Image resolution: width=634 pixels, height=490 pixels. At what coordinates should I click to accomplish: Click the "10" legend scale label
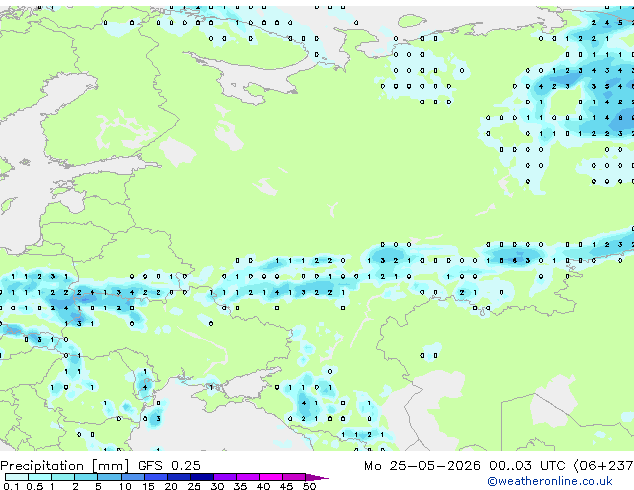click(125, 486)
